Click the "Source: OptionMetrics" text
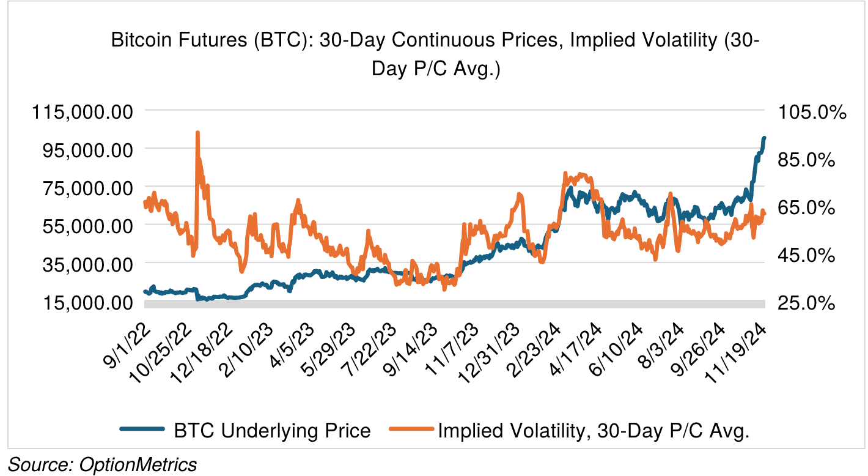The image size is (868, 476). click(x=102, y=464)
